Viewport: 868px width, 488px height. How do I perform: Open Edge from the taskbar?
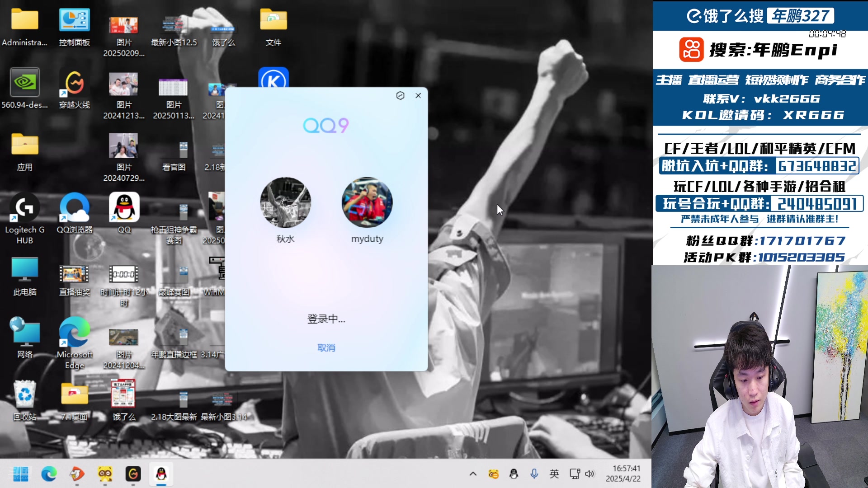point(49,474)
